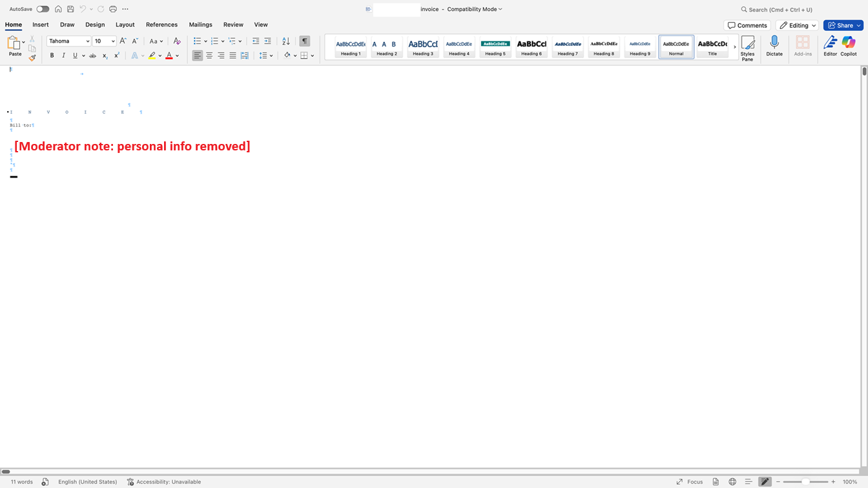Open the Review tab
Image resolution: width=868 pixels, height=488 pixels.
pos(233,25)
